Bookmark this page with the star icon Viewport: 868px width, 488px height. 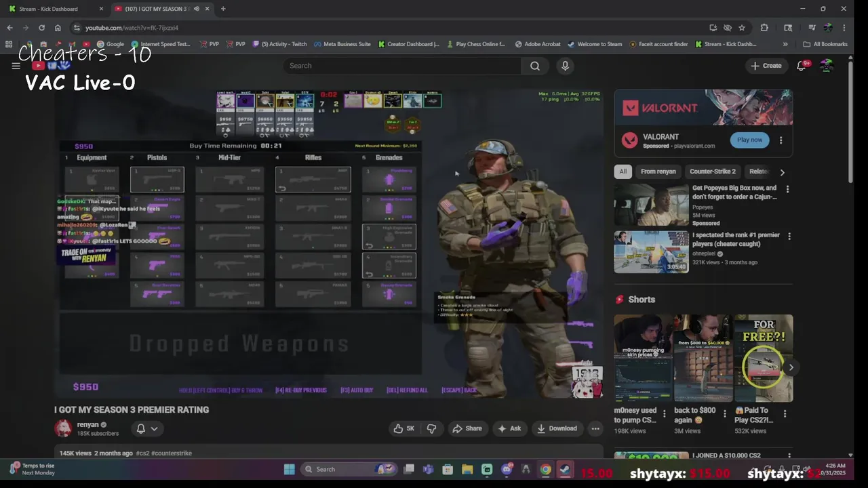pos(742,28)
